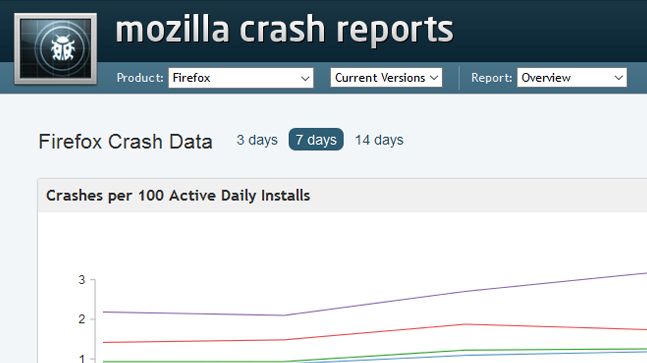Expand the Current Versions dropdown
The image size is (647, 363).
[x=386, y=78]
